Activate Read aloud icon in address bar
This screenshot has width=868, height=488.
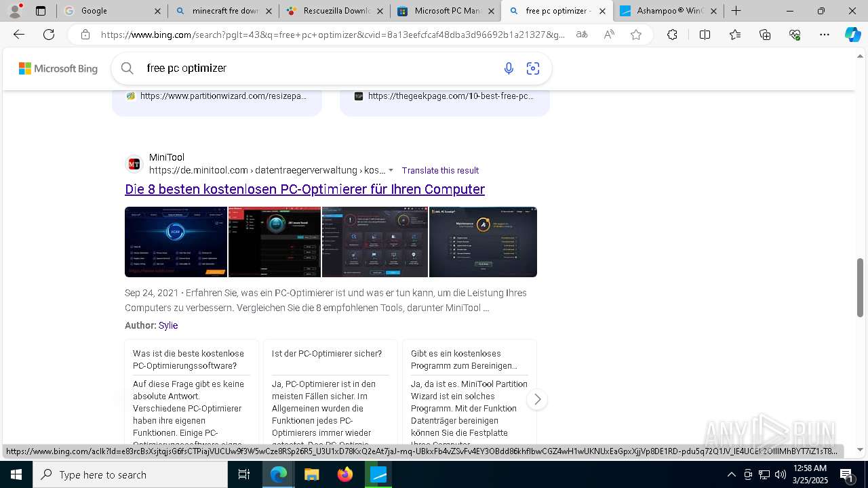[609, 35]
